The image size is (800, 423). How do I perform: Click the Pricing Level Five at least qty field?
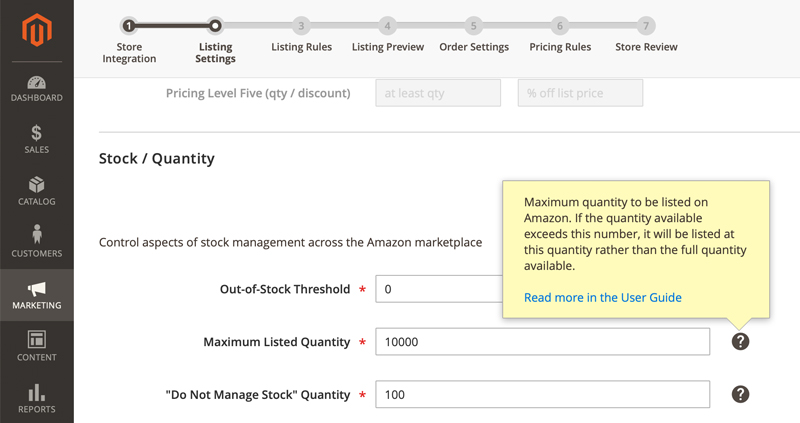pos(438,93)
